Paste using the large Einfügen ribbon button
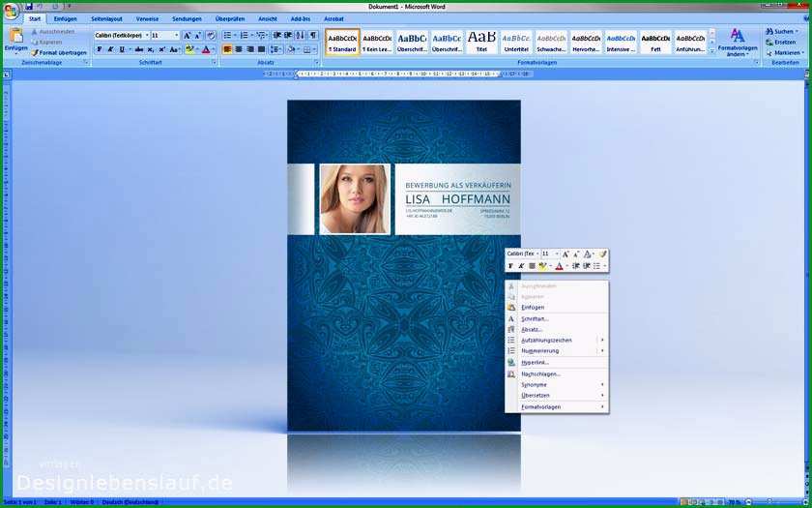 coord(16,41)
